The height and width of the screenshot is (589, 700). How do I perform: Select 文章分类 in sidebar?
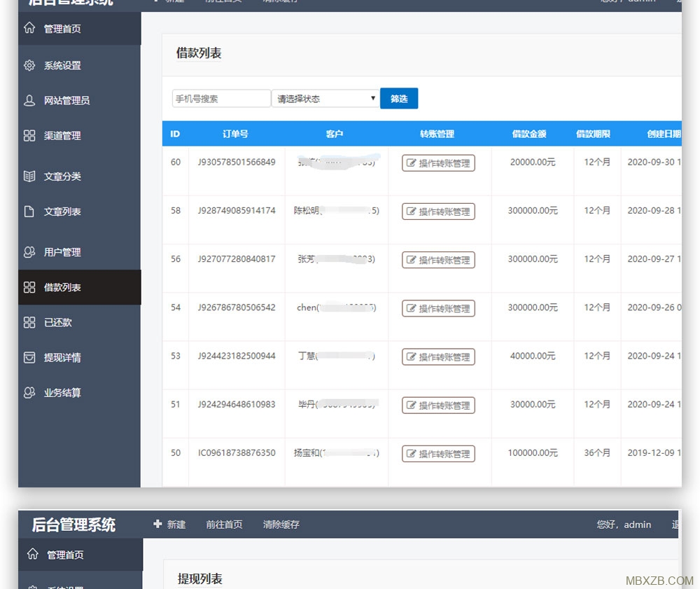tap(80, 176)
